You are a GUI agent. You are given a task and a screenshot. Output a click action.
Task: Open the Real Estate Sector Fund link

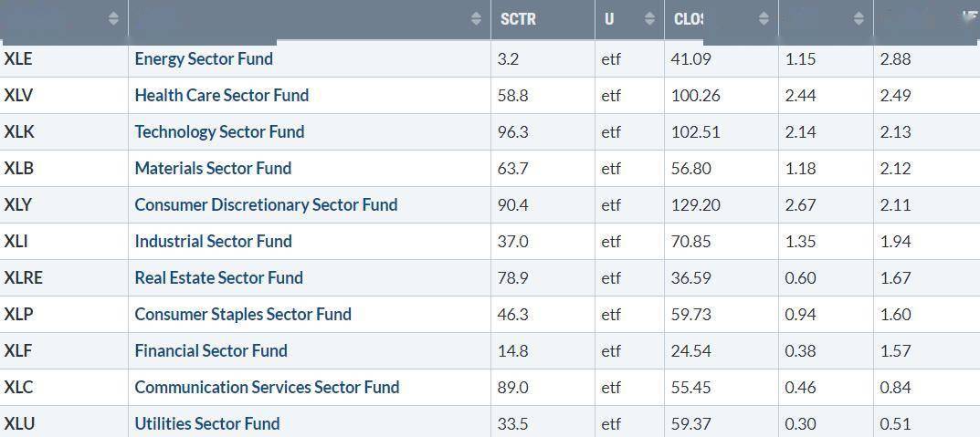coord(218,277)
